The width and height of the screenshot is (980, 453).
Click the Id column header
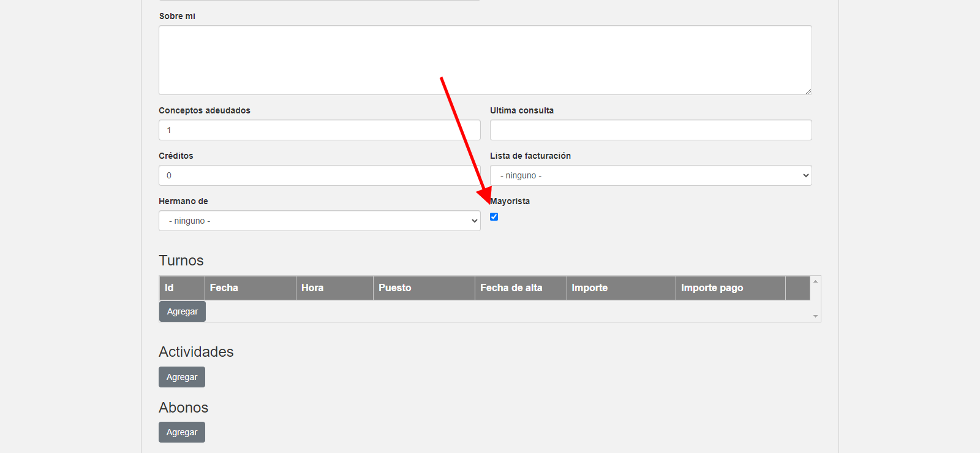pyautogui.click(x=181, y=288)
